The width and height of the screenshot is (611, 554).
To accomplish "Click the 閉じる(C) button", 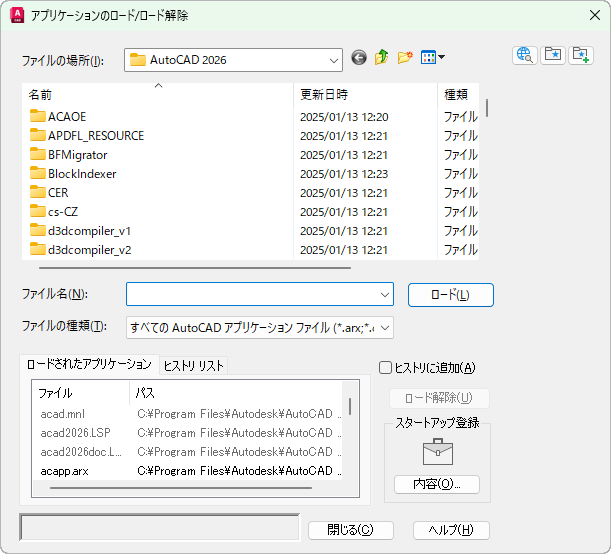I will (351, 530).
